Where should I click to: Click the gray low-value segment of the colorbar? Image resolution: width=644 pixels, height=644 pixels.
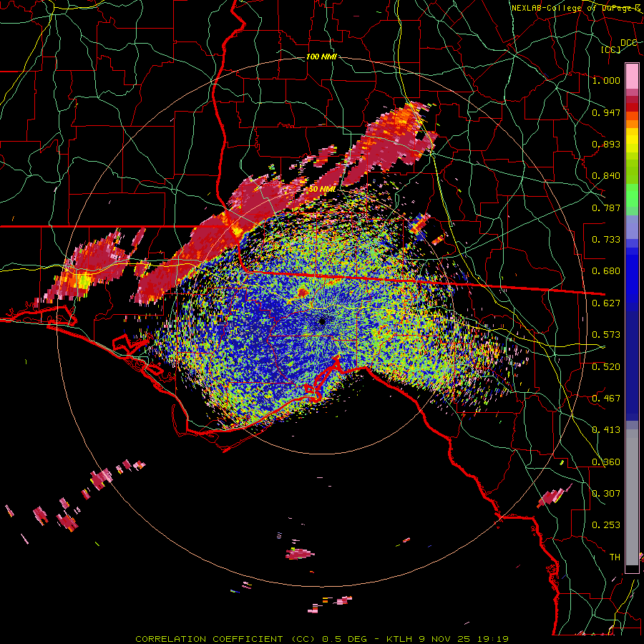tap(632, 497)
